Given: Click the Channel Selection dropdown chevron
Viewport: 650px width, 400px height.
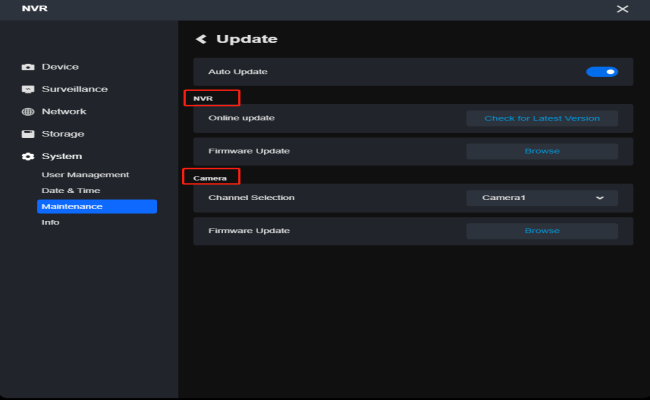Looking at the screenshot, I should (x=600, y=198).
